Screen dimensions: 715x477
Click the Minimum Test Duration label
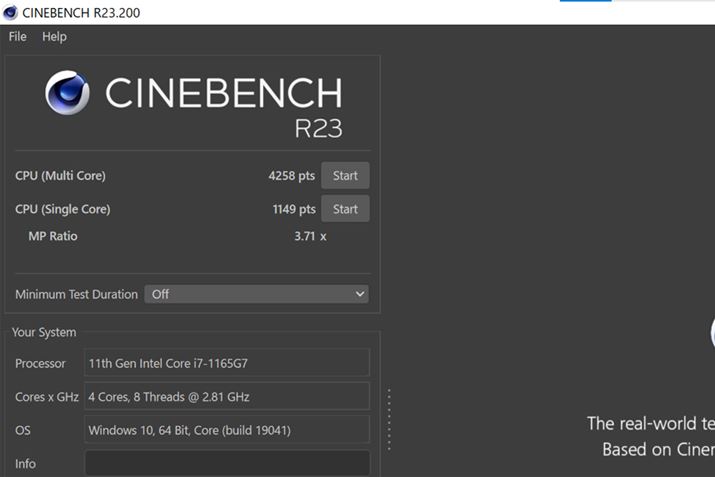pos(76,295)
